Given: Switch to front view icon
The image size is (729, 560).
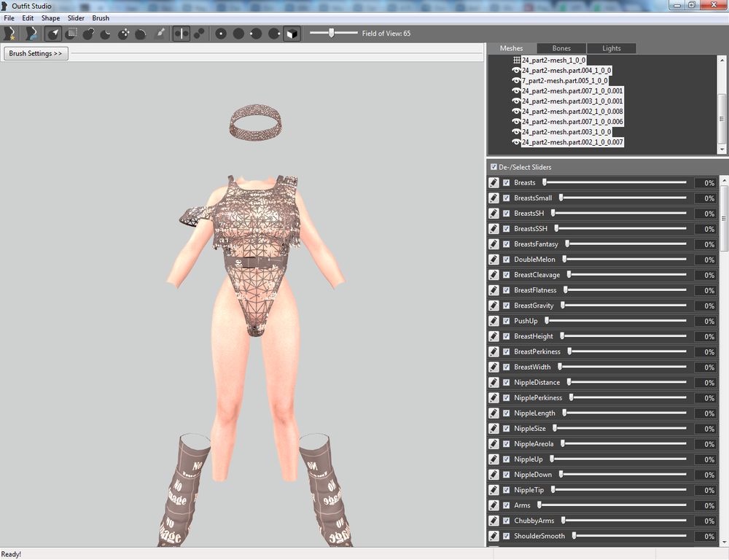Looking at the screenshot, I should [x=221, y=34].
